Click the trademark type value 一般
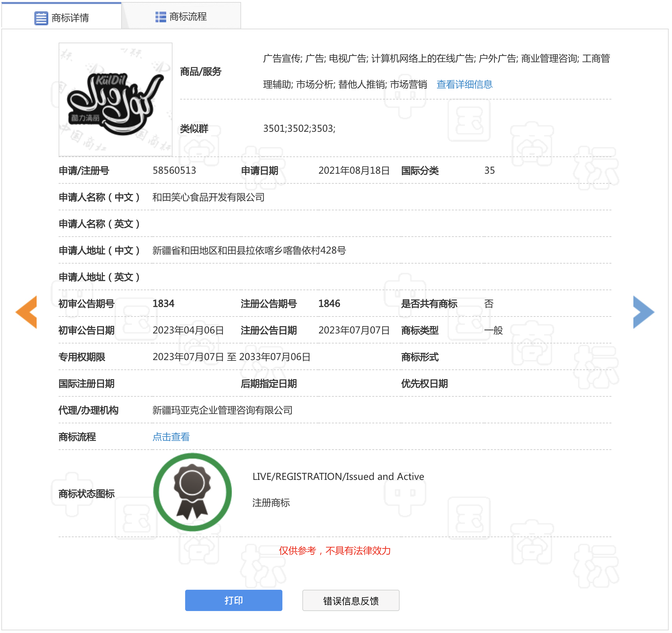 [494, 330]
